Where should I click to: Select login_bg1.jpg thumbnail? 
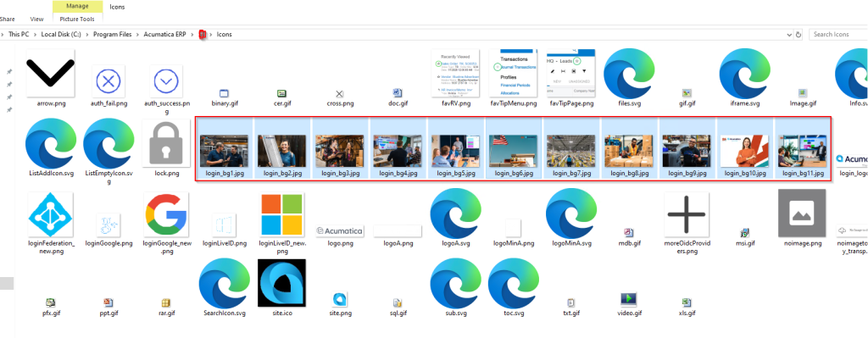[x=224, y=151]
